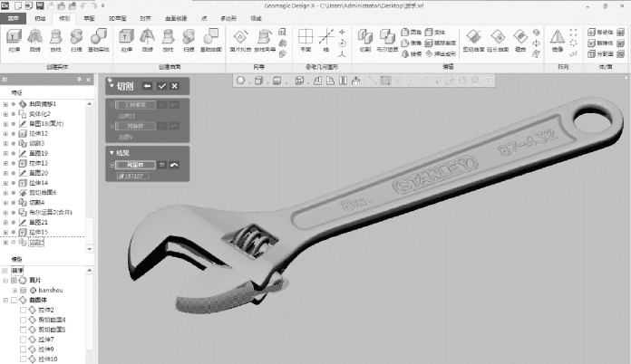Apply the Chamfer (倒角) tool
Viewport: 631px width, 364px height.
(x=412, y=43)
